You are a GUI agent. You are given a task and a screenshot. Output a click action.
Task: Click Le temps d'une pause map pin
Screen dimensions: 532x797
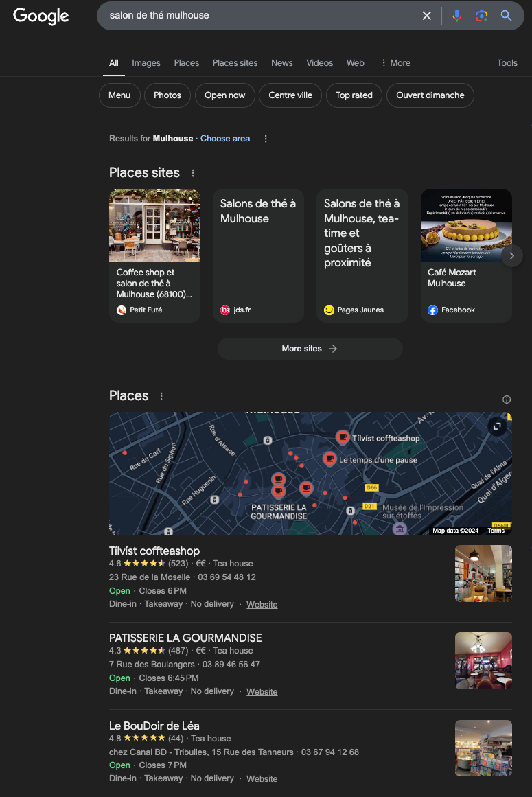coord(329,459)
